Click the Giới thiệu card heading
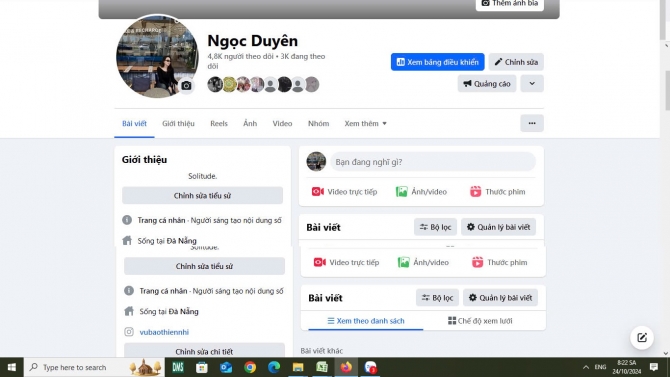The width and height of the screenshot is (670, 377). pos(144,160)
